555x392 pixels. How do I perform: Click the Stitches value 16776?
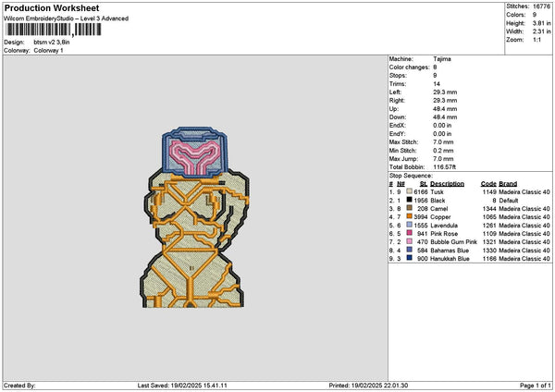[541, 6]
